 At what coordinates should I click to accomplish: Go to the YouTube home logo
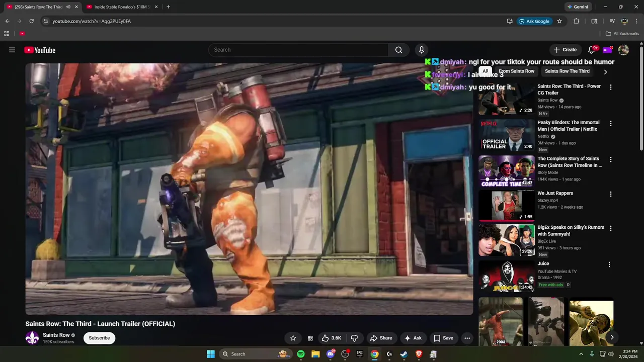pos(40,50)
